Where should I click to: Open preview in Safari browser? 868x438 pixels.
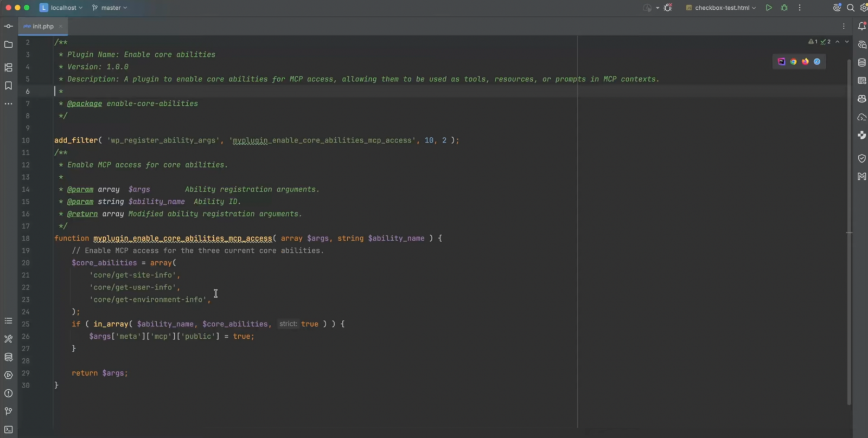point(817,62)
